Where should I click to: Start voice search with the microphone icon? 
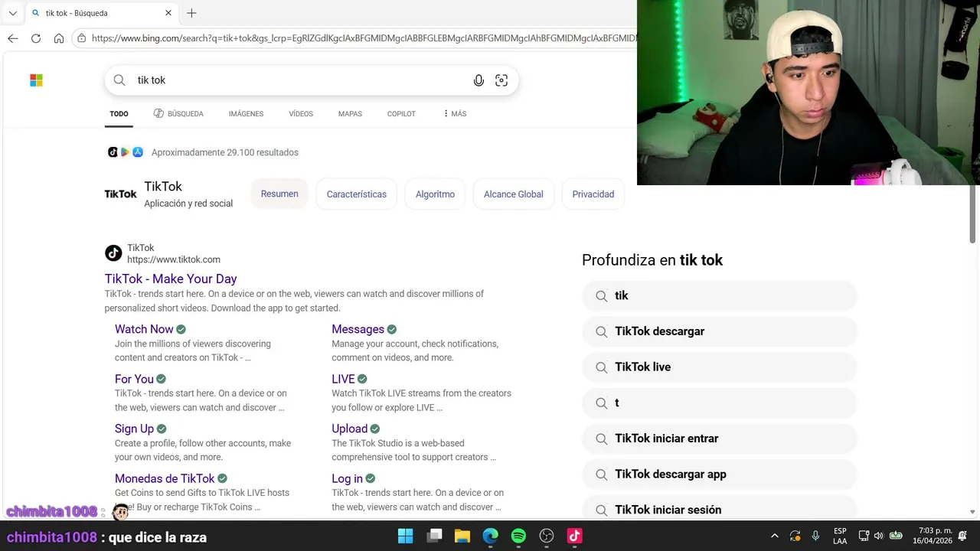(x=479, y=80)
